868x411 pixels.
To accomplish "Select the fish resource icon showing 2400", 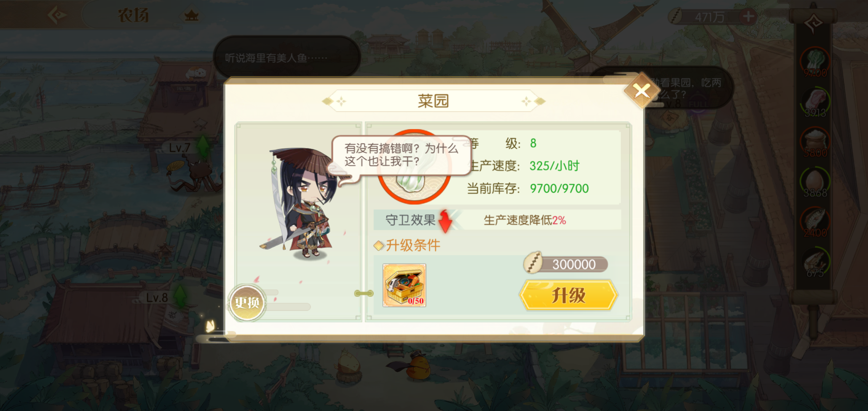I will 815,223.
